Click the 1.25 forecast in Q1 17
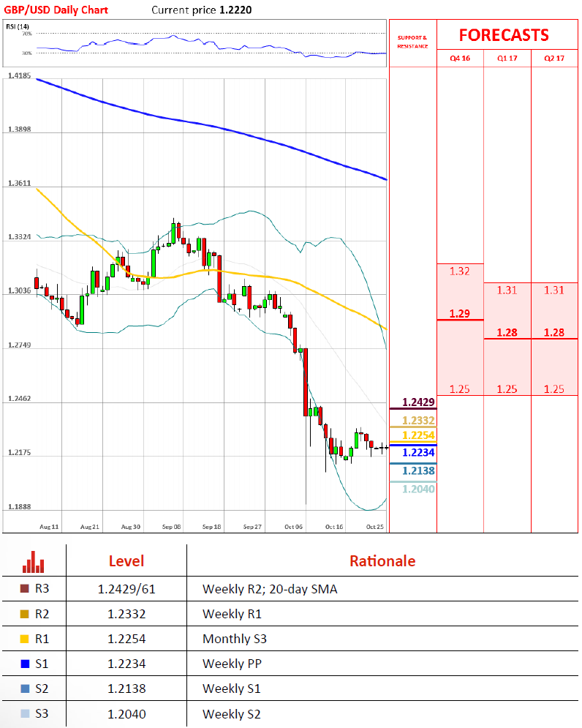The width and height of the screenshot is (582, 728). [x=507, y=389]
